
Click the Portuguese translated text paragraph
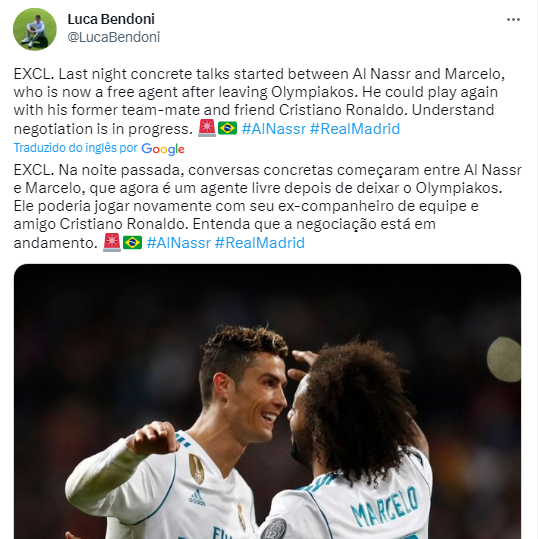coord(267,206)
